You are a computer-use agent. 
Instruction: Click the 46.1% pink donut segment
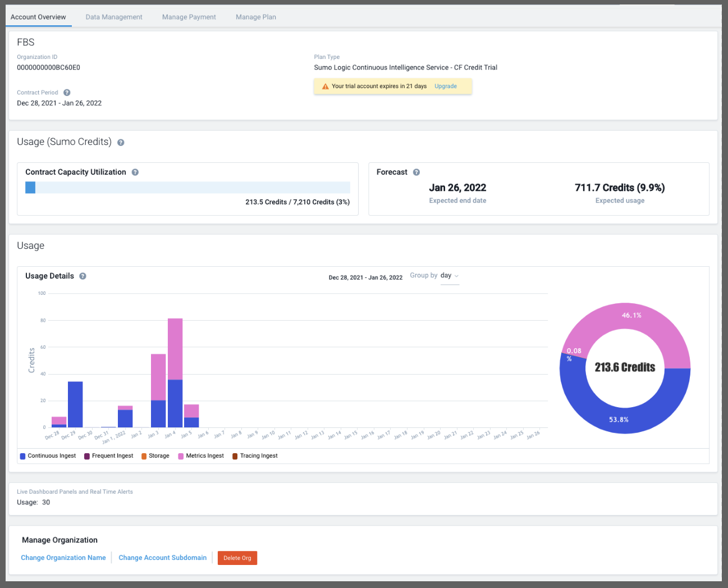631,316
